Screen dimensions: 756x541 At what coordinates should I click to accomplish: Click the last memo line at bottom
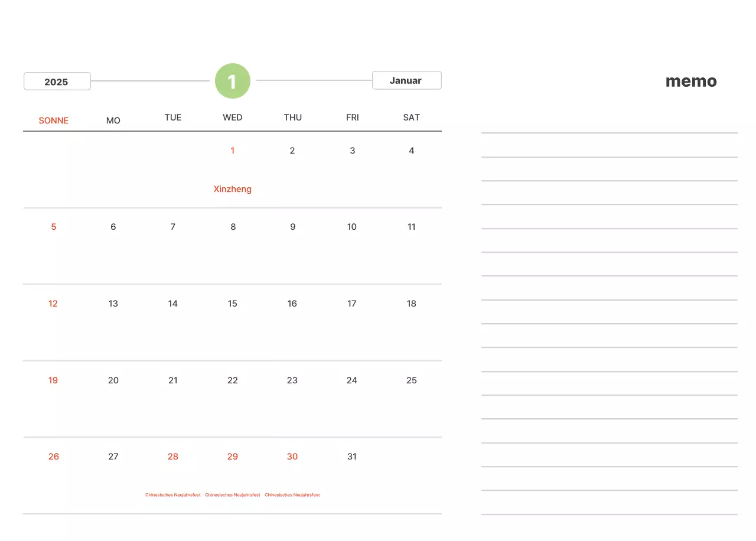pos(609,514)
